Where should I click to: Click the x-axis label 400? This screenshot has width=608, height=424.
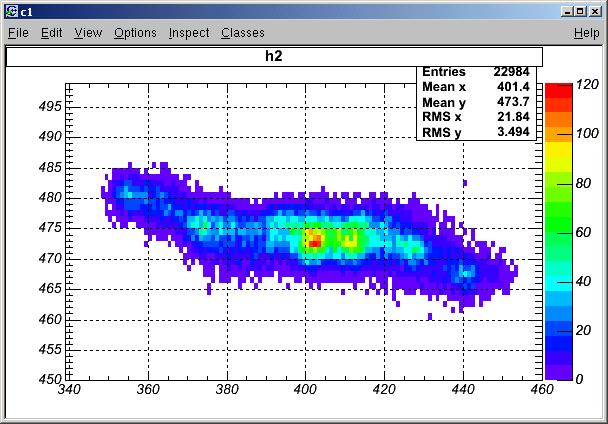[305, 389]
